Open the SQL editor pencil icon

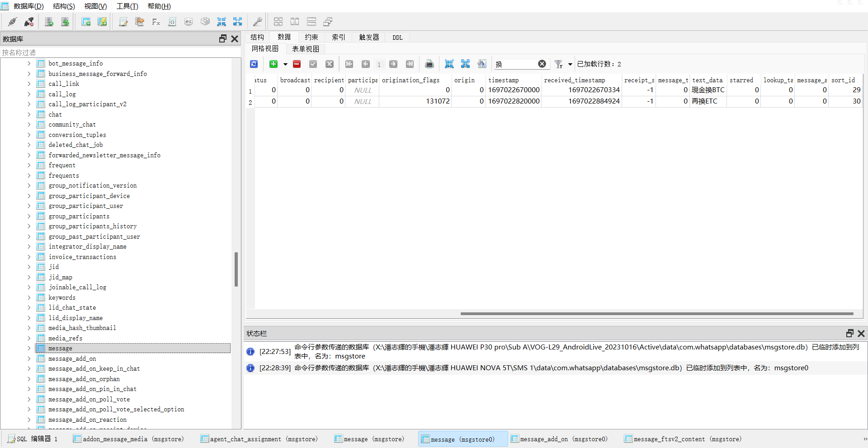tap(123, 22)
